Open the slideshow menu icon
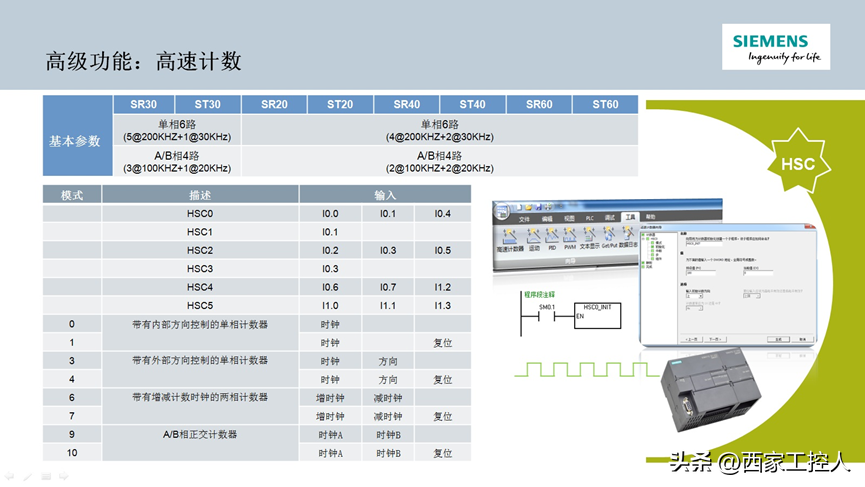Image resolution: width=865 pixels, height=487 pixels. [47, 476]
